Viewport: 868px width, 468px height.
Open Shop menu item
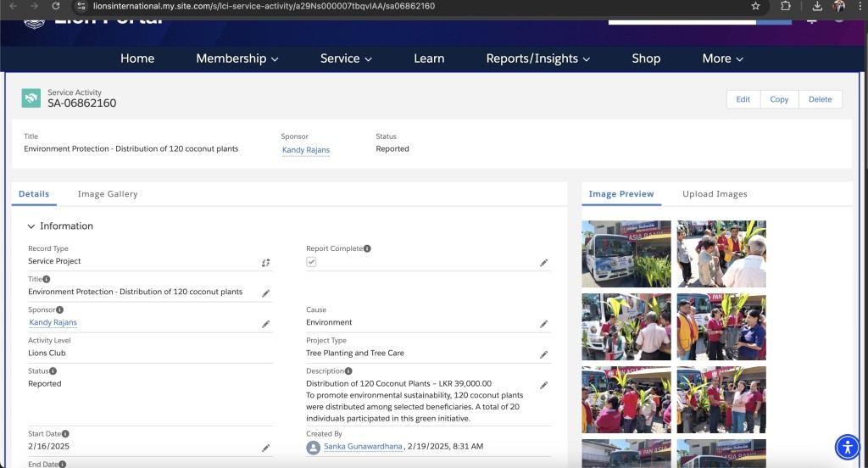646,58
